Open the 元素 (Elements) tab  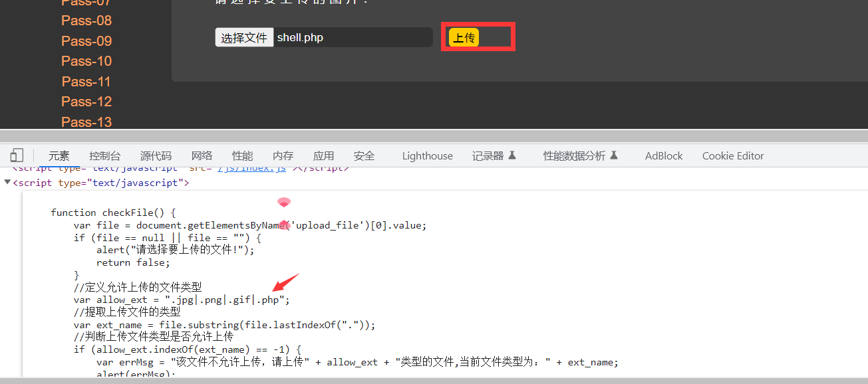[x=59, y=155]
